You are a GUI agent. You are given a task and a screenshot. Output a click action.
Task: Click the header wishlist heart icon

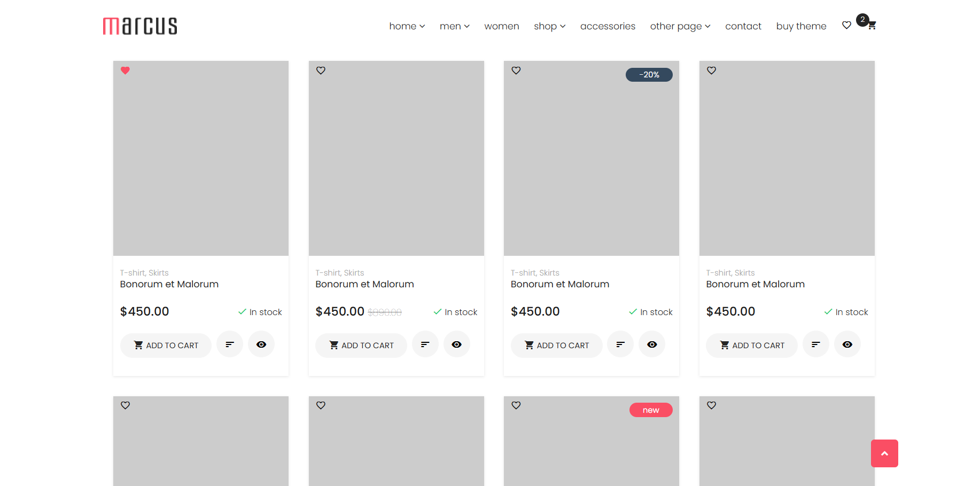pyautogui.click(x=846, y=25)
